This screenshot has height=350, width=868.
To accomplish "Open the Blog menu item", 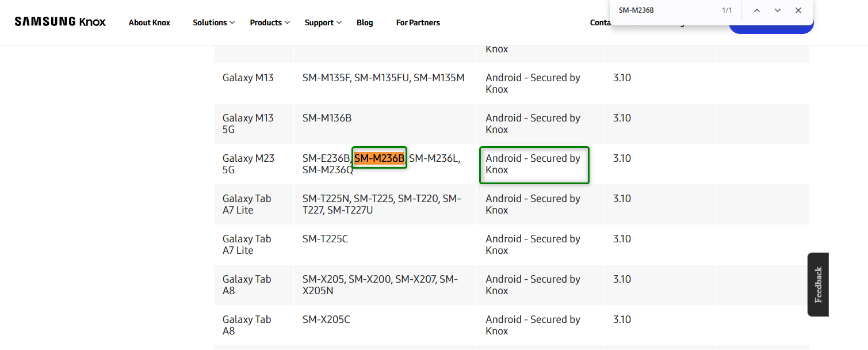I will (365, 22).
